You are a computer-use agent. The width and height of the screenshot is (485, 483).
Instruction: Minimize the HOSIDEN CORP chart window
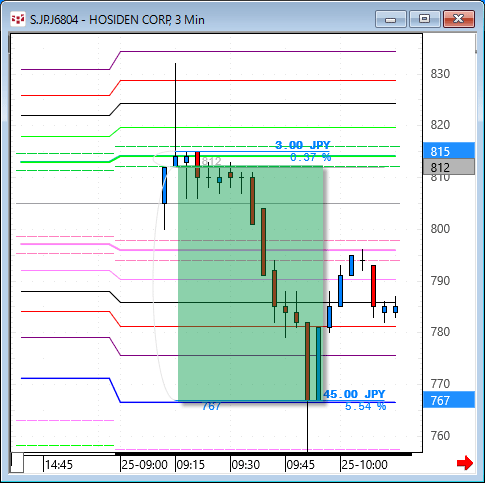coord(390,19)
